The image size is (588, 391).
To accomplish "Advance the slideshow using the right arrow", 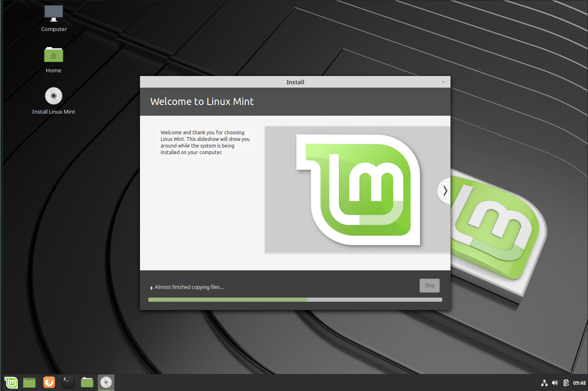I will point(445,191).
